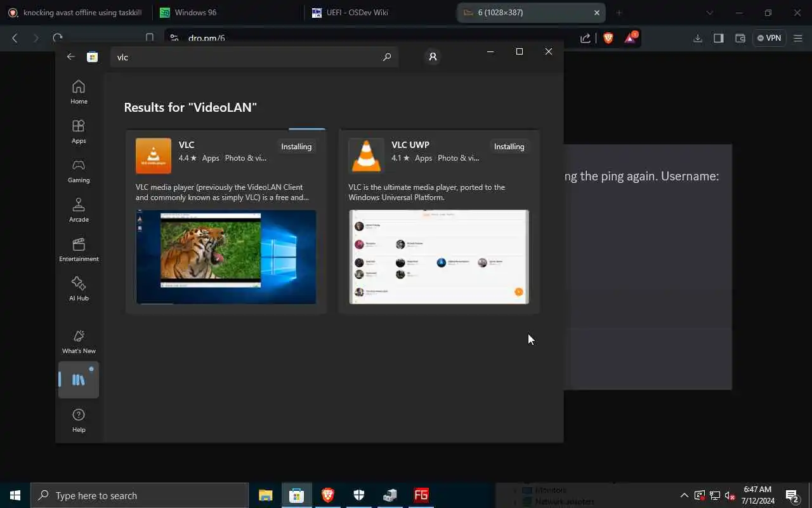Image resolution: width=812 pixels, height=508 pixels.
Task: Open Brave browser from taskbar
Action: coord(327,495)
